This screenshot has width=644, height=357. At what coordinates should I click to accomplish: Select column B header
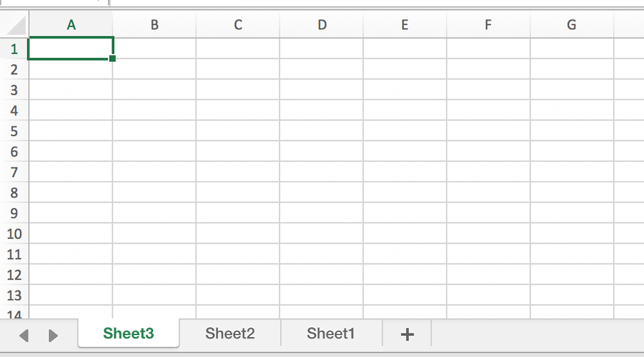pos(154,25)
